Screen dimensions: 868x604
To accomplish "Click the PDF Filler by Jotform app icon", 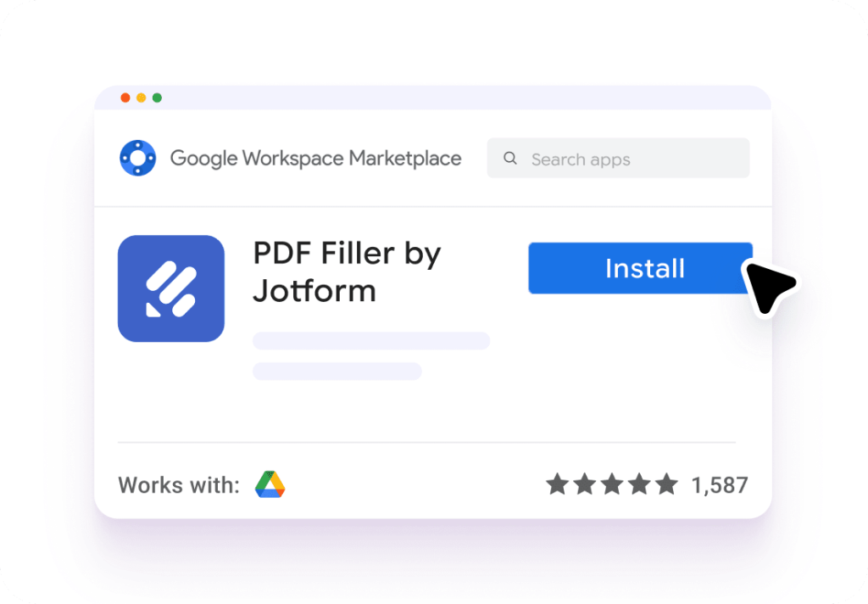I will point(171,288).
